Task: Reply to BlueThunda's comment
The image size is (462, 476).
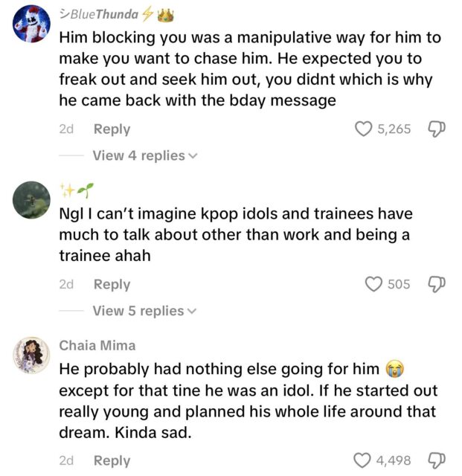Action: point(112,129)
